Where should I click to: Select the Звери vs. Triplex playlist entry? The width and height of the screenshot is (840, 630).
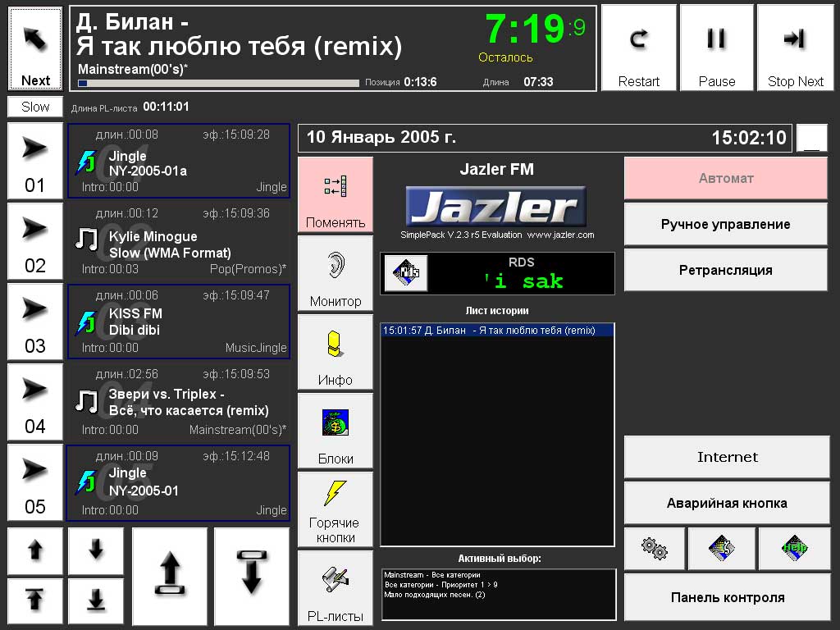pos(178,402)
